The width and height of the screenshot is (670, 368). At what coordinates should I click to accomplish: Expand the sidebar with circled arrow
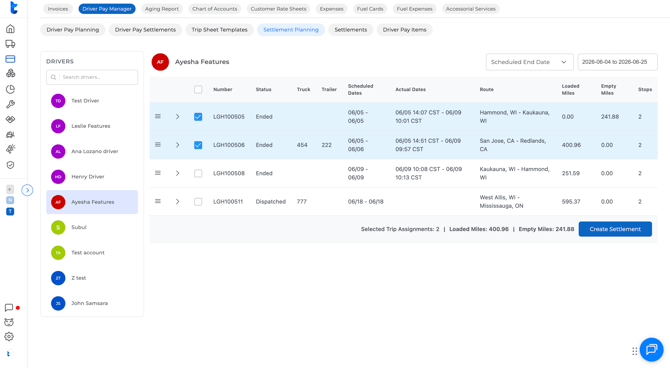coord(27,190)
